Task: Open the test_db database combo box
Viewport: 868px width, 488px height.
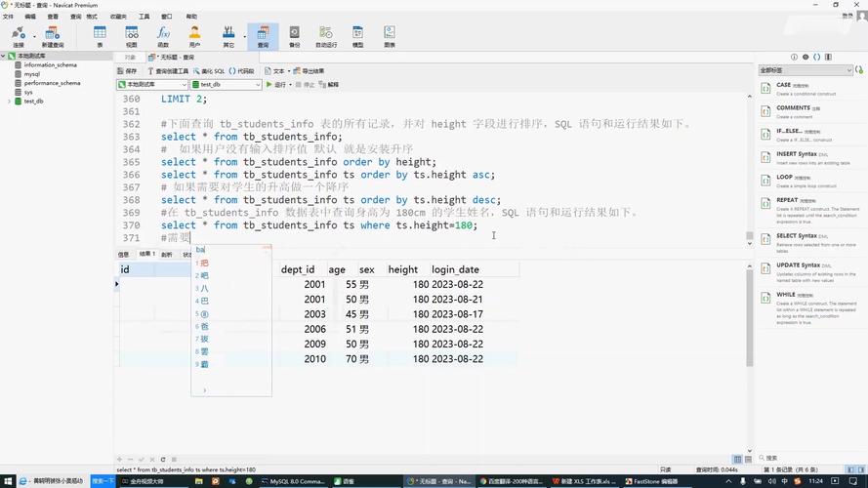Action: pyautogui.click(x=226, y=85)
